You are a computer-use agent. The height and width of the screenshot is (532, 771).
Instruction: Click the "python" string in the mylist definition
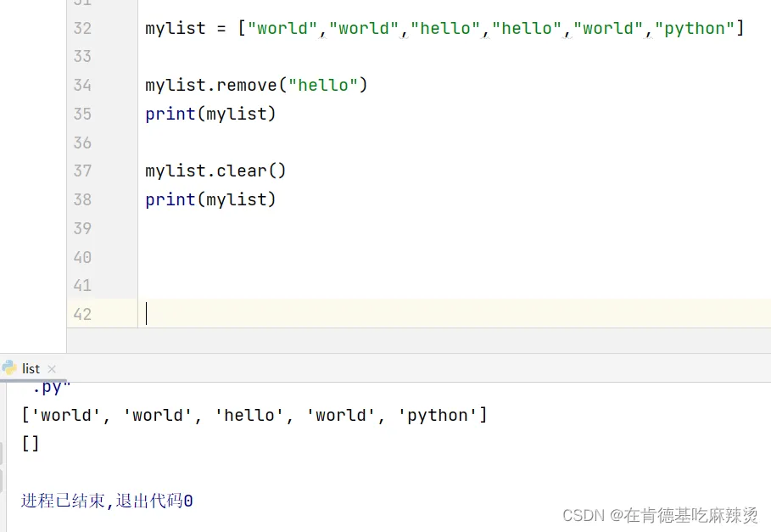(x=695, y=28)
